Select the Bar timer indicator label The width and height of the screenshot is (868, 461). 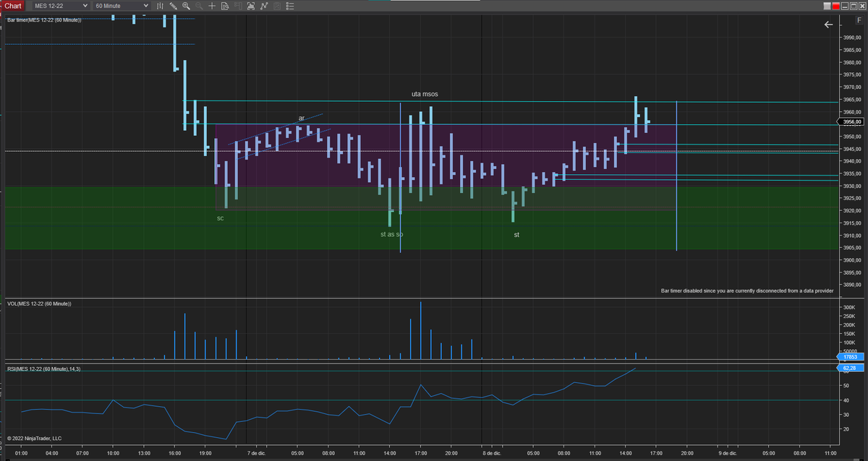coord(44,20)
